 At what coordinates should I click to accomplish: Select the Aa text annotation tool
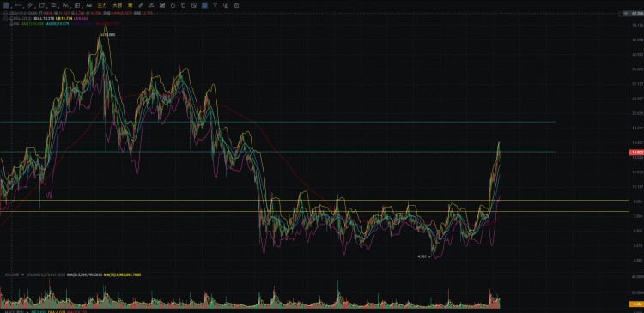click(89, 5)
